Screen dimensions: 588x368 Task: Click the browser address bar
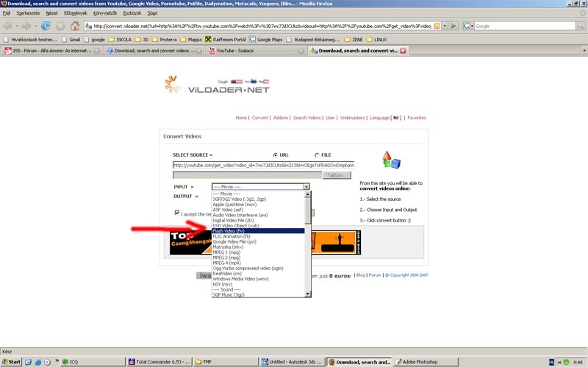(x=262, y=26)
